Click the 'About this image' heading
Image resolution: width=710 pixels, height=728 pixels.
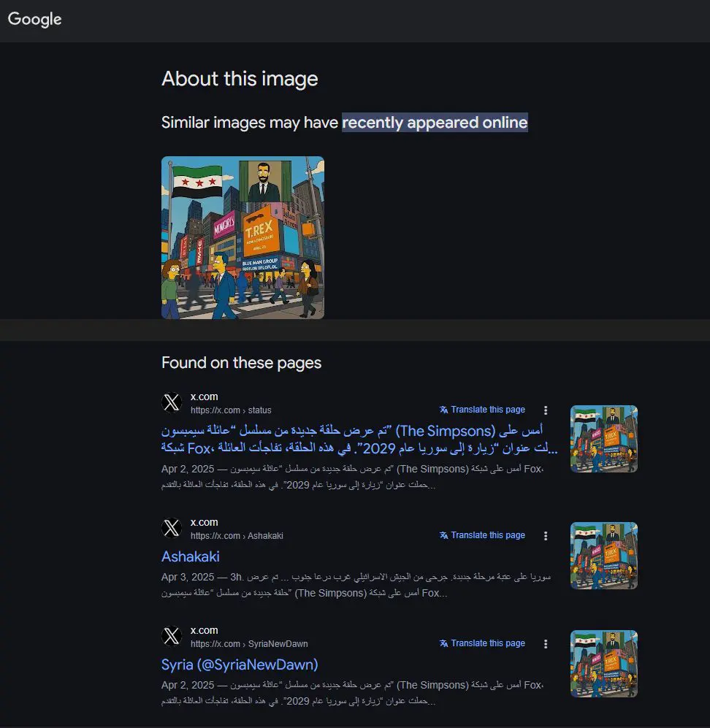click(x=240, y=79)
